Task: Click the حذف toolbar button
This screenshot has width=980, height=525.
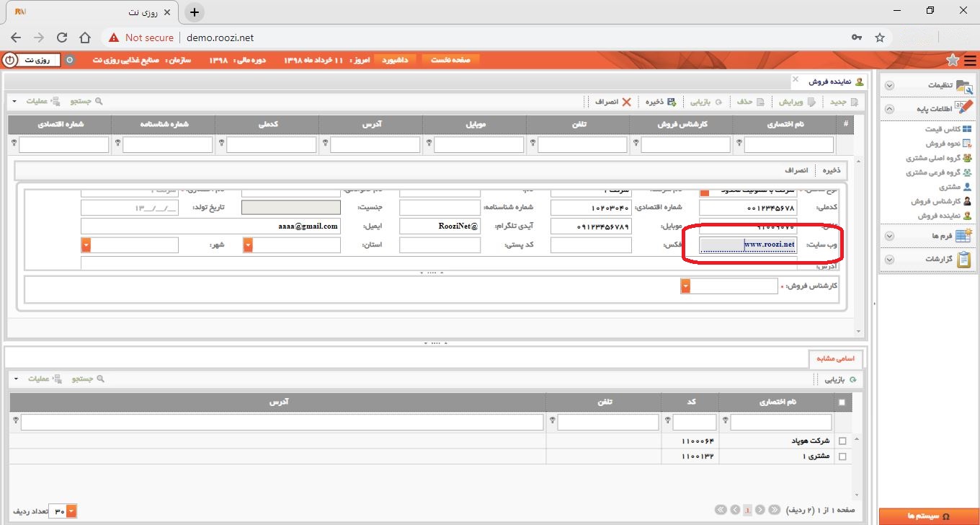Action: tap(750, 102)
